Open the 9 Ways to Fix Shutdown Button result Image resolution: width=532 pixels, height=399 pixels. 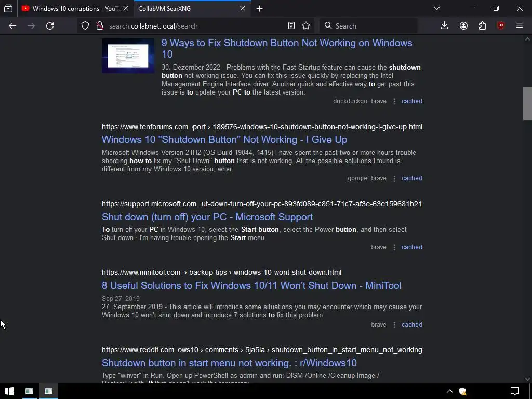287,48
